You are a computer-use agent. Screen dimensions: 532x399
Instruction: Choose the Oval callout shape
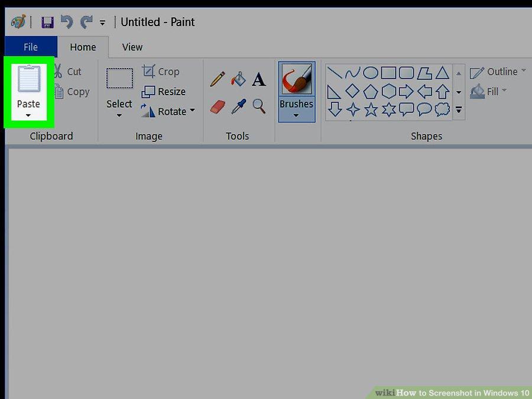[424, 109]
